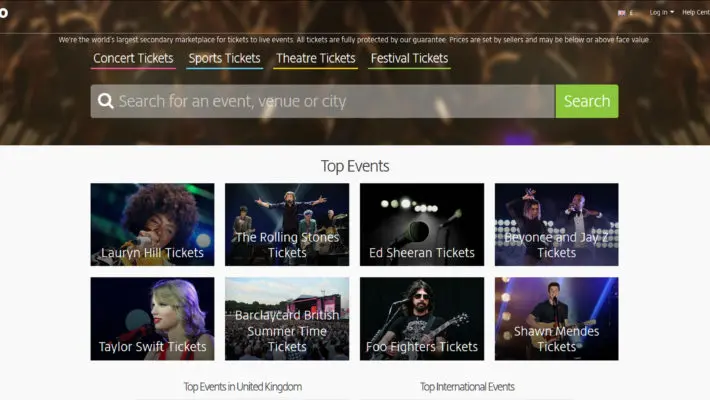Open The Rolling Stones Tickets card
This screenshot has width=710, height=400.
[287, 224]
